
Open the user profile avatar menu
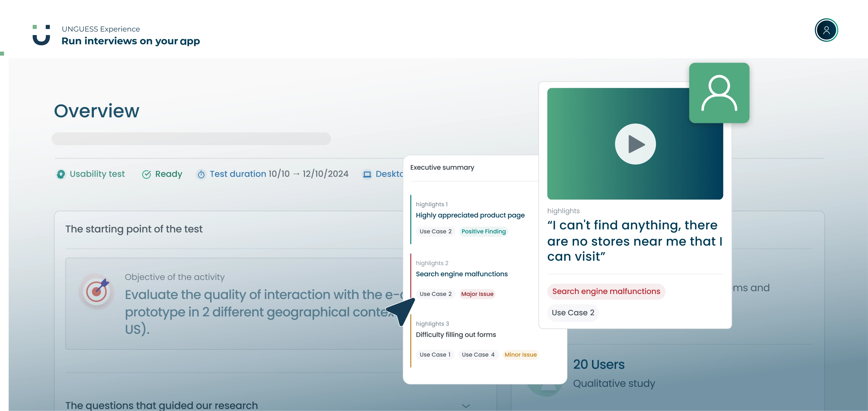(826, 30)
